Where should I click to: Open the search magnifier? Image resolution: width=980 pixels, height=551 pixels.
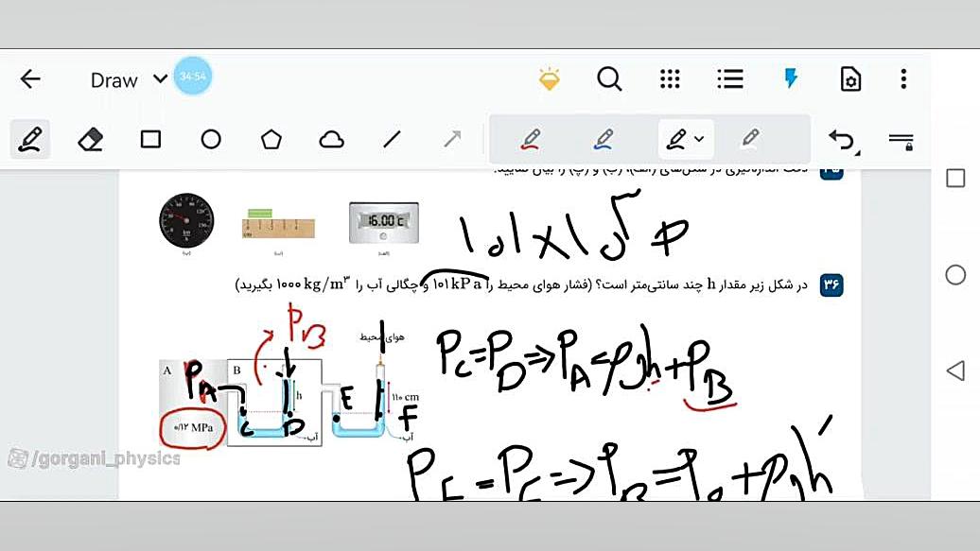point(609,79)
